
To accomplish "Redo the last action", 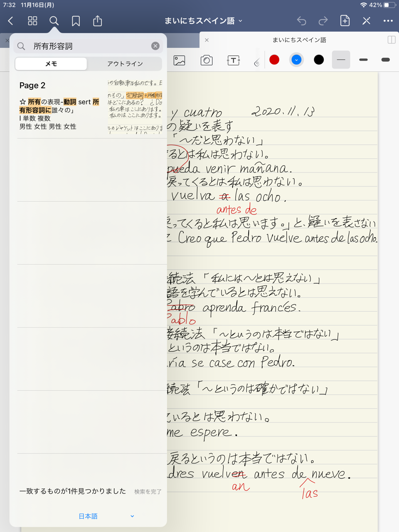I will click(323, 21).
